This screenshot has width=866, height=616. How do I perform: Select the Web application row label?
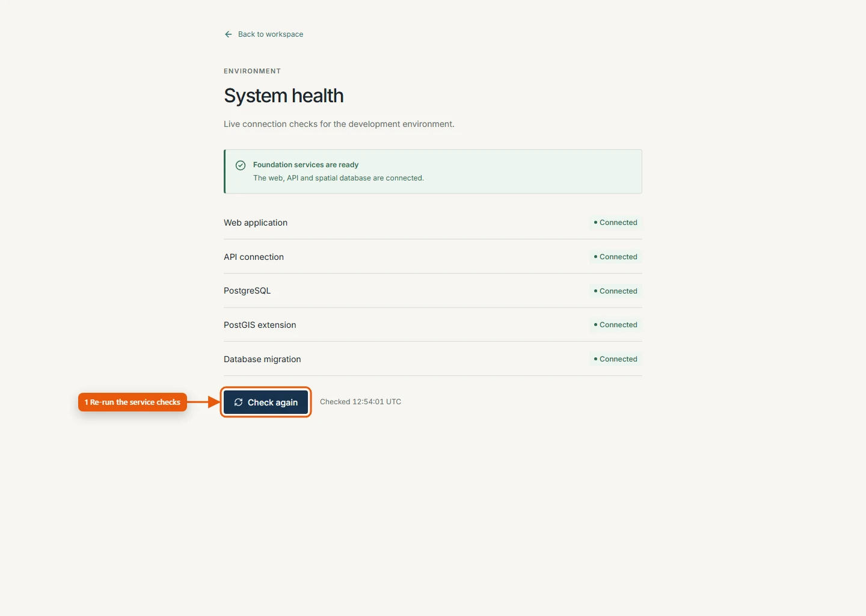[256, 223]
